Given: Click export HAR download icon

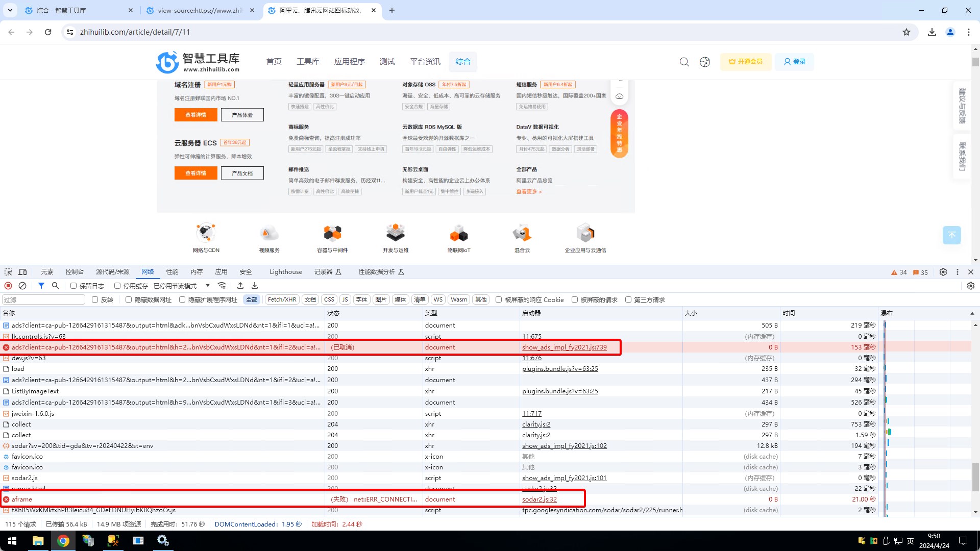Looking at the screenshot, I should coord(255,286).
